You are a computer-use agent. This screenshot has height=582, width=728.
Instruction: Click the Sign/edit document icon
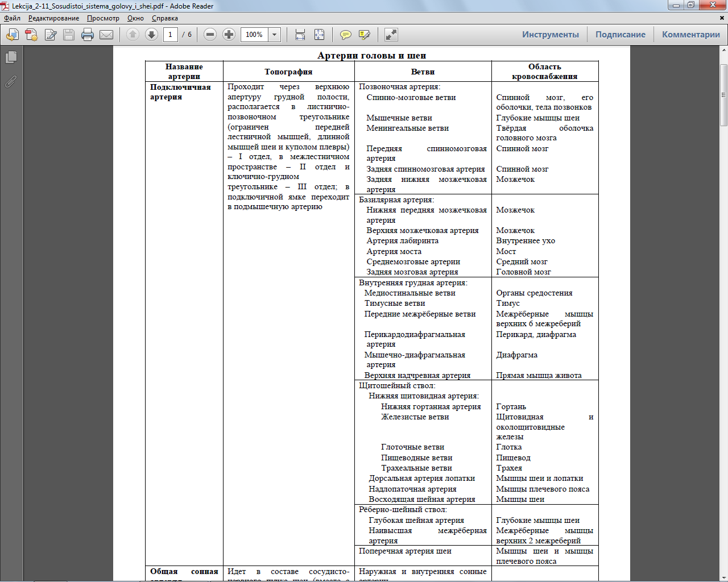(x=51, y=35)
